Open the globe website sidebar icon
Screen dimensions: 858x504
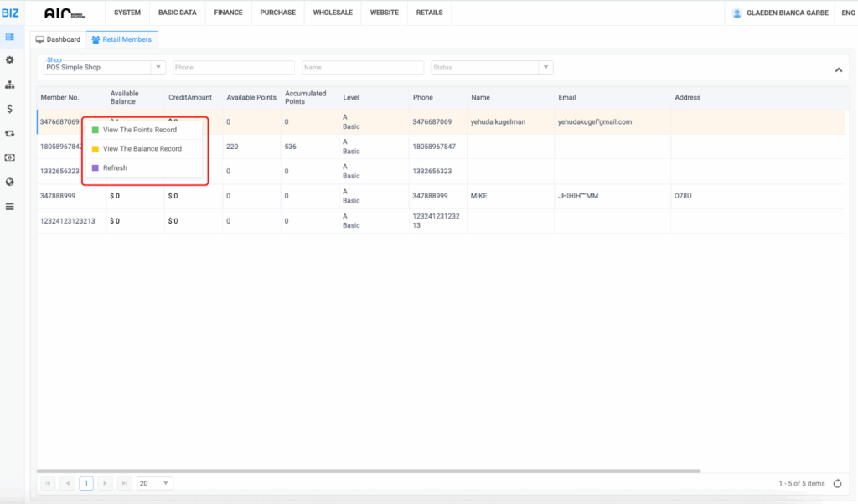click(x=9, y=182)
